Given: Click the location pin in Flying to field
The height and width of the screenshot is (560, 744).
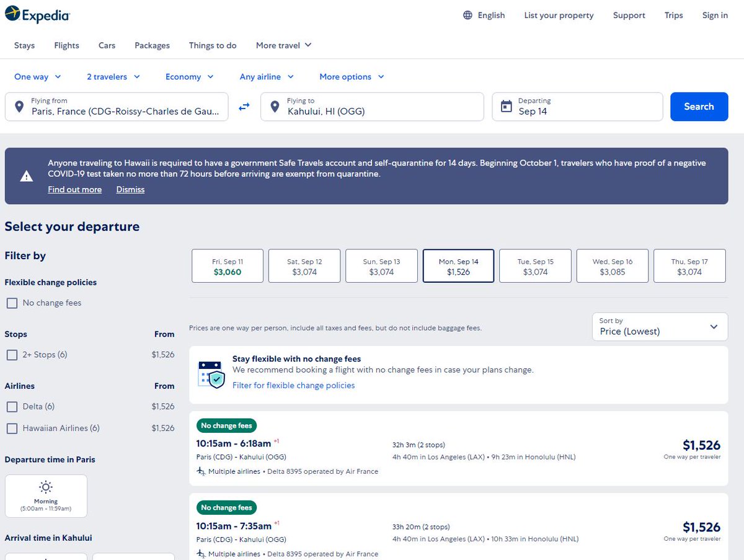Looking at the screenshot, I should (275, 107).
